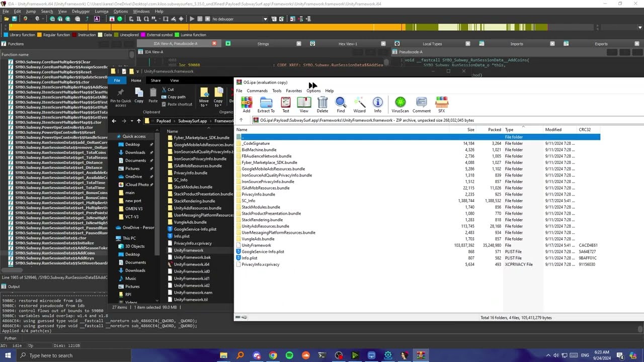Image resolution: width=644 pixels, height=362 pixels.
Task: Click the View icon in WinRAR toolbar
Action: (304, 105)
